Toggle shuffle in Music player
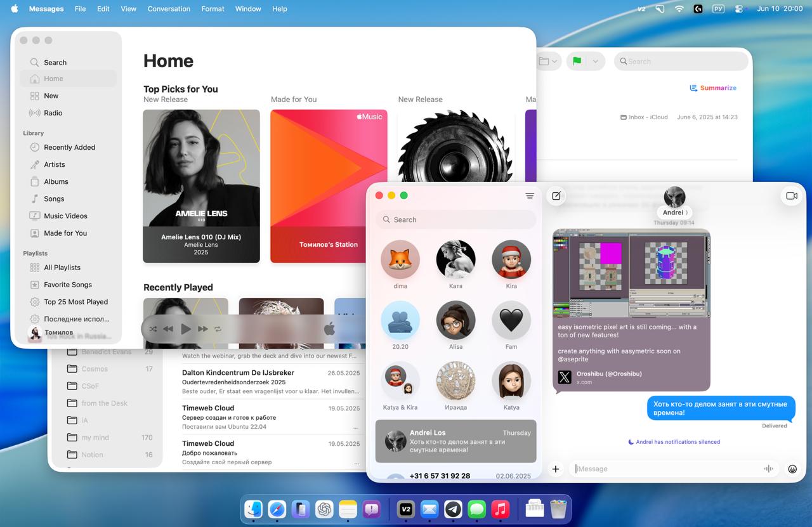 pyautogui.click(x=153, y=329)
